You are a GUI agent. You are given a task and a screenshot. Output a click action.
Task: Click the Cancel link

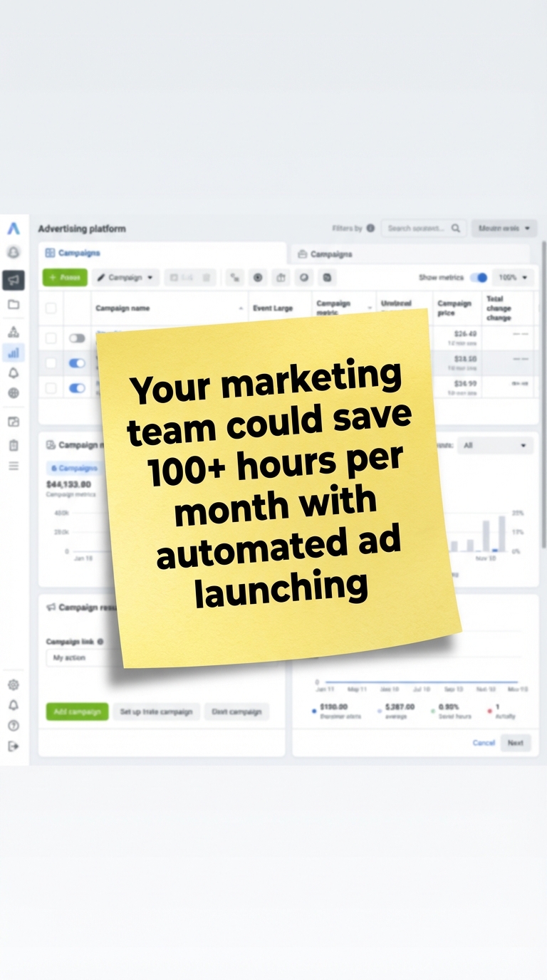point(484,743)
